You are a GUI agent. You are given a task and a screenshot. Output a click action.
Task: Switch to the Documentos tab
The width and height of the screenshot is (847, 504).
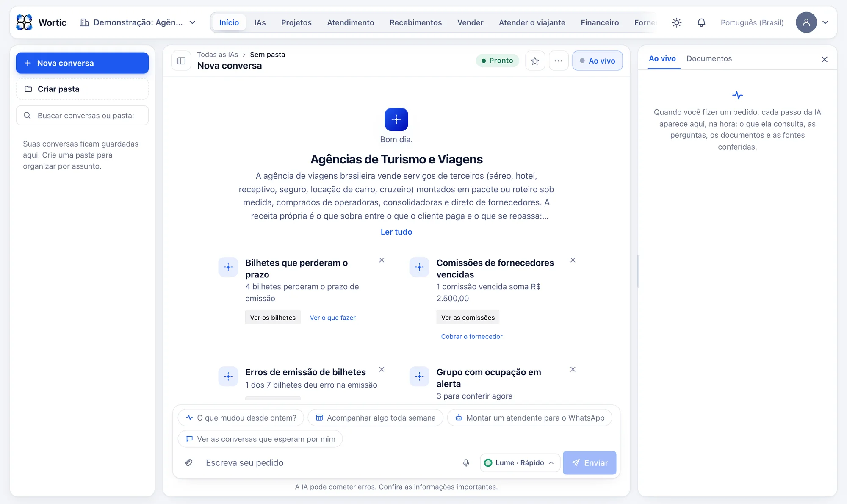[709, 58]
